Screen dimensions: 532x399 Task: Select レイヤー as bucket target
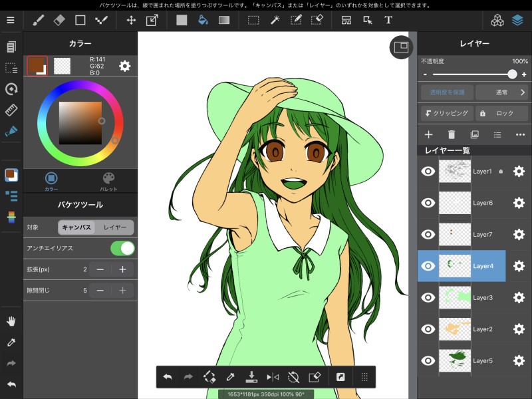point(114,227)
